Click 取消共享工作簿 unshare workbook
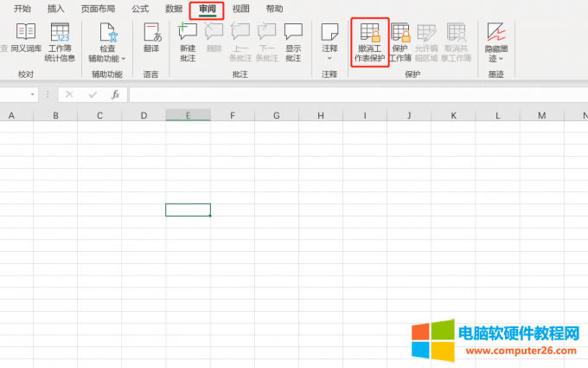Screen dimensions: 588x368 point(456,42)
